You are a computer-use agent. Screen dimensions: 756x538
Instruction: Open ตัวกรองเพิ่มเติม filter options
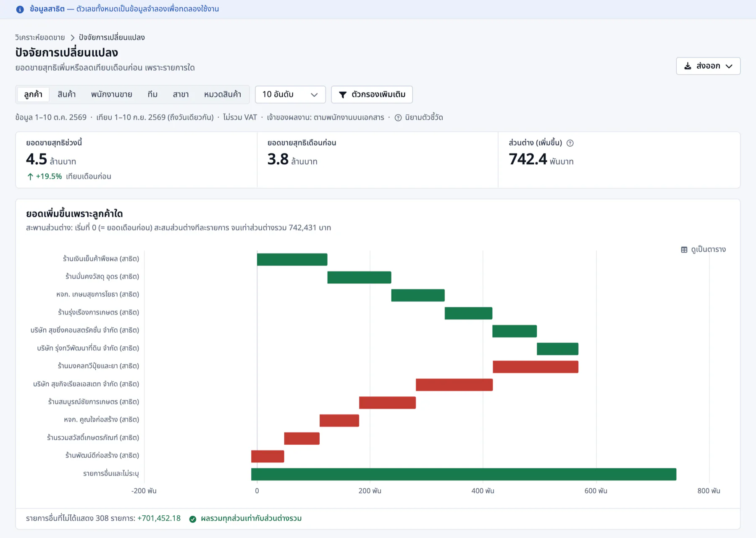372,95
